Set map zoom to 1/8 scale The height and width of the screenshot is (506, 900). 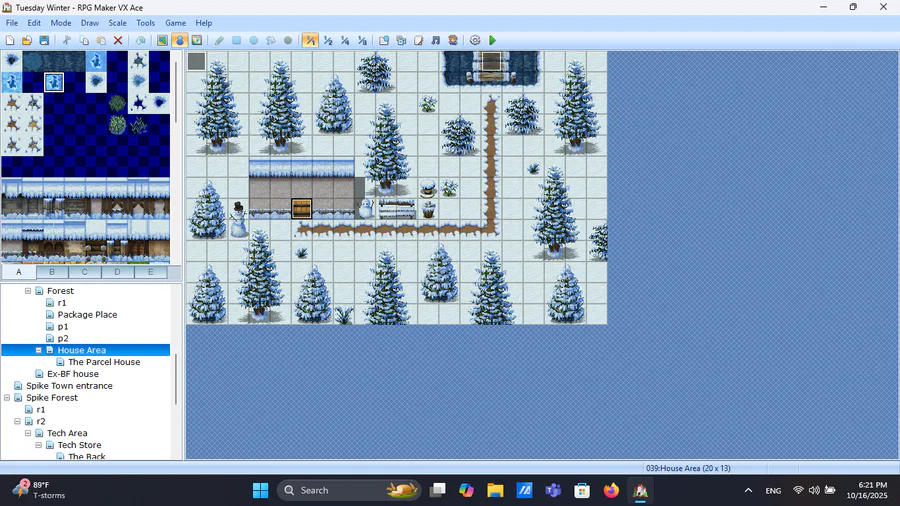point(362,40)
